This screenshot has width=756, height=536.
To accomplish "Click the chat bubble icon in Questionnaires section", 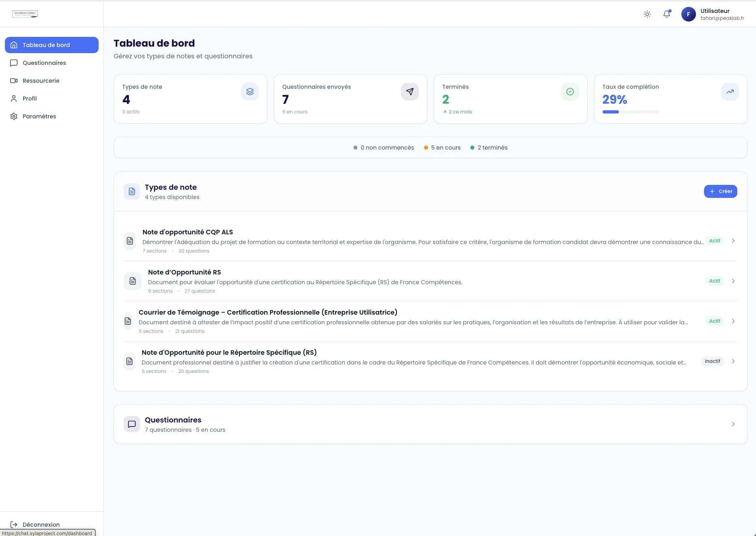I will coord(132,424).
